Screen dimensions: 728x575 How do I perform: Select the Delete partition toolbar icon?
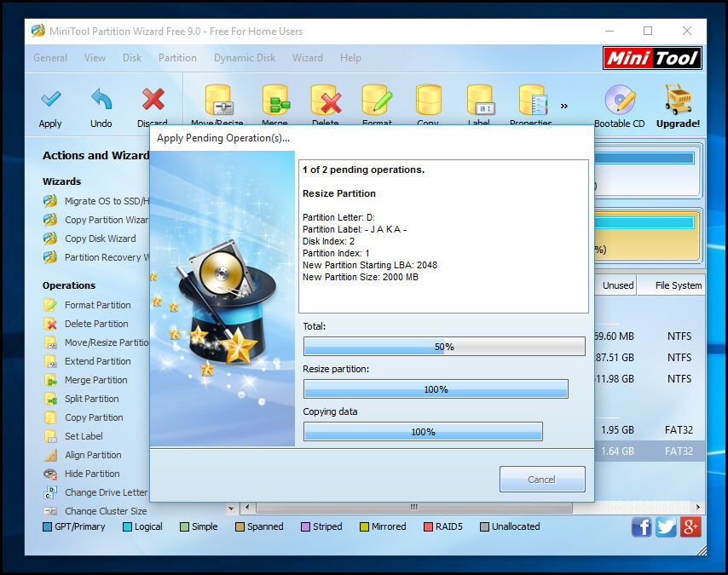pos(326,100)
